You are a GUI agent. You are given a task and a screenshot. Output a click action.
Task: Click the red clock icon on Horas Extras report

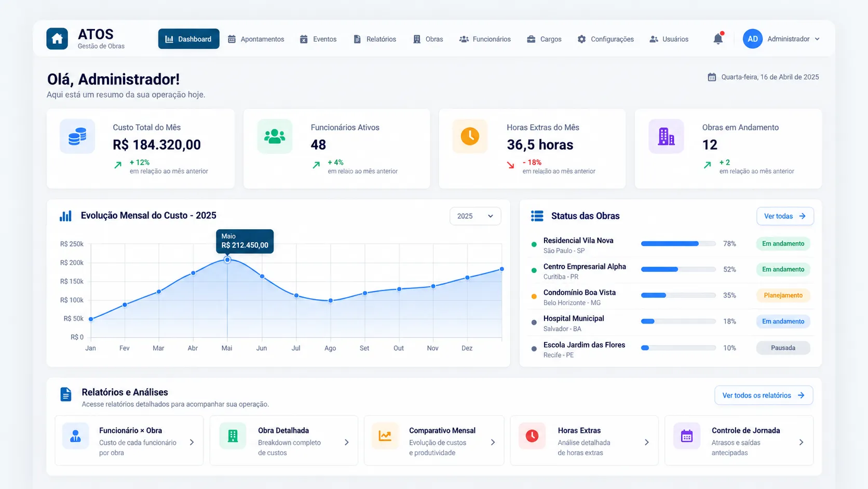pos(532,436)
